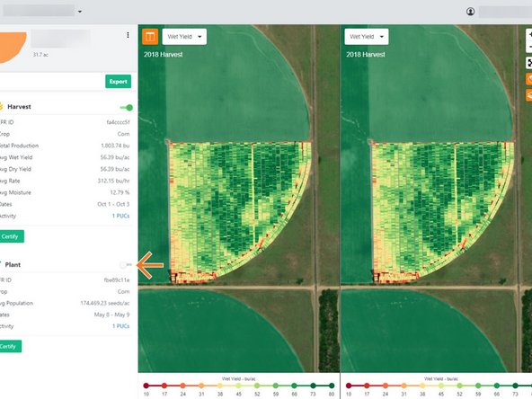The image size is (532, 399).
Task: Click the Avg Dry Yield value 56.39 bu/ac
Action: tap(115, 169)
